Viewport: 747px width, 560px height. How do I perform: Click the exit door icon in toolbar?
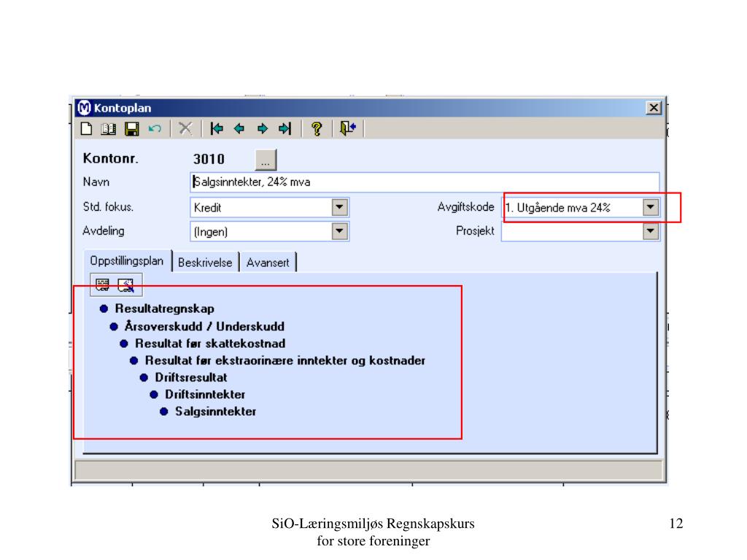(x=349, y=129)
